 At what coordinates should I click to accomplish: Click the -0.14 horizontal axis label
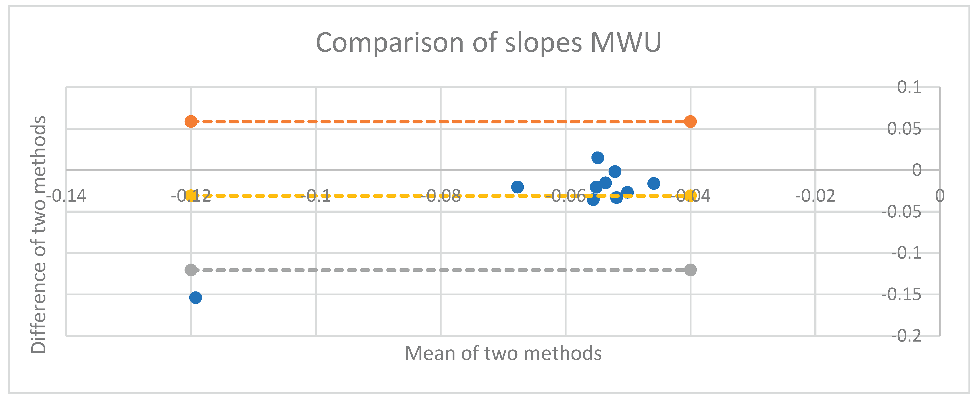coord(67,196)
